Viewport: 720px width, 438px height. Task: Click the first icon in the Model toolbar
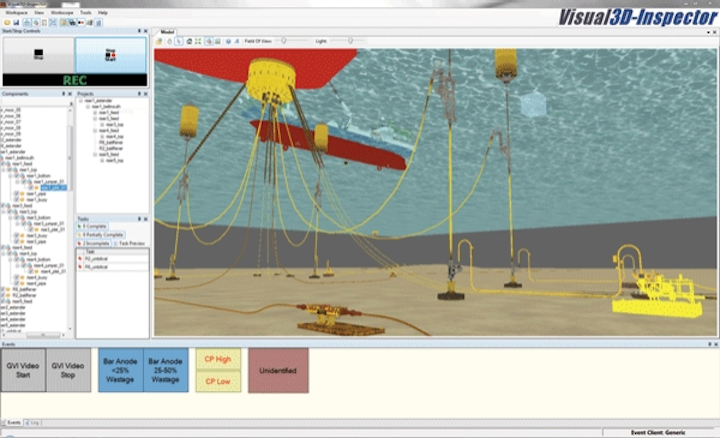(x=158, y=41)
